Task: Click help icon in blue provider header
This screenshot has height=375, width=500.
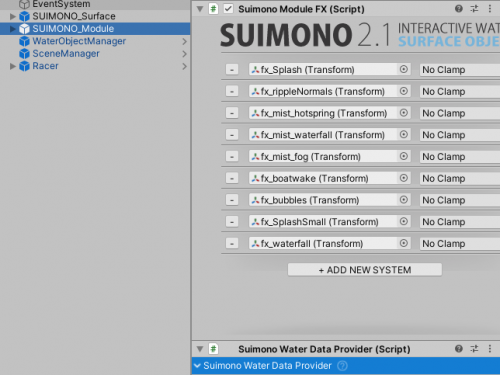Action: point(342,366)
